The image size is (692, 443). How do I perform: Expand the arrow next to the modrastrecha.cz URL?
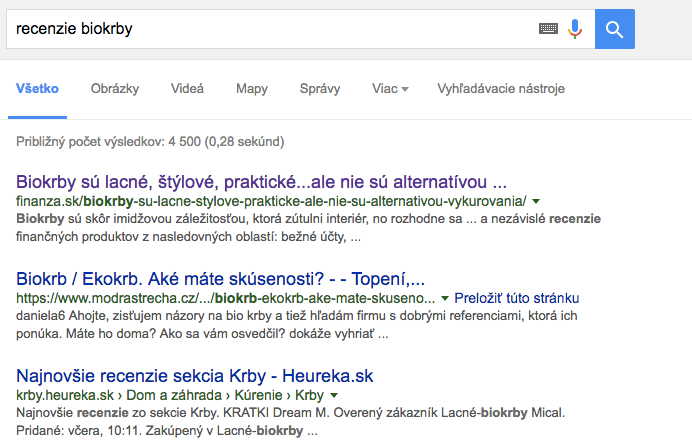tap(445, 299)
